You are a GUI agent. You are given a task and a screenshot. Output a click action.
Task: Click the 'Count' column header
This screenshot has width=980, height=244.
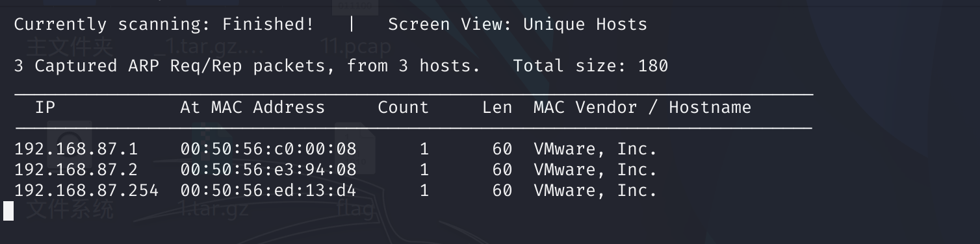click(404, 108)
